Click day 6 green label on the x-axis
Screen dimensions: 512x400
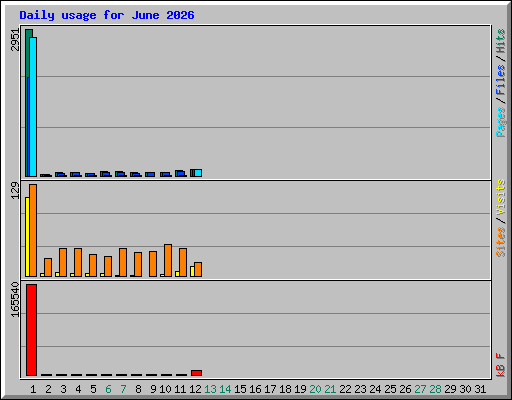(x=108, y=389)
